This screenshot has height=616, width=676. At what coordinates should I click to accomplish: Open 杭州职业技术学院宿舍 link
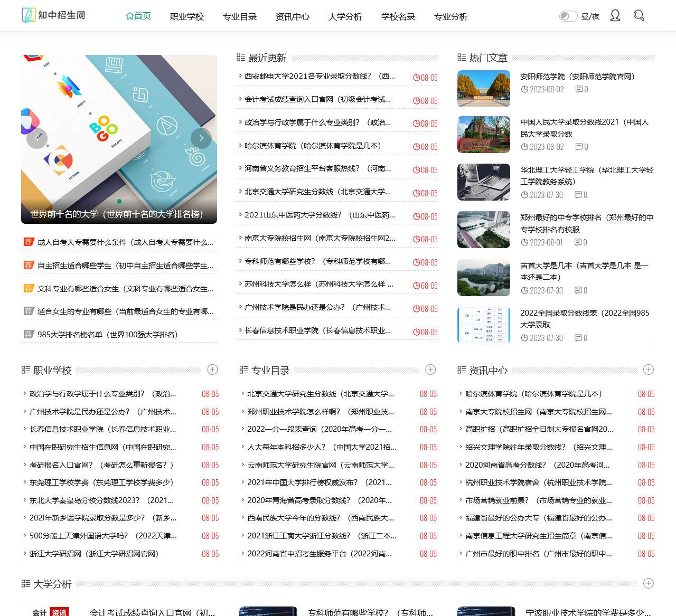(x=539, y=482)
